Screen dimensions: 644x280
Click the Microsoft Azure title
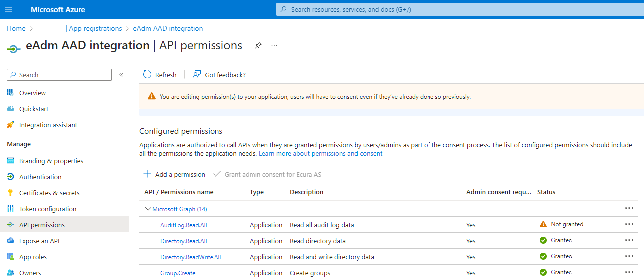(58, 9)
